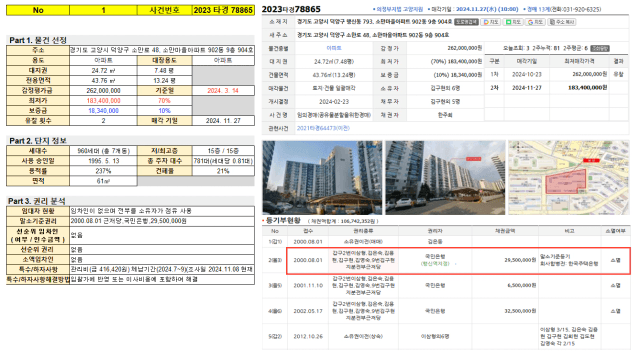Screen dimensions: 640x360
Task: Click the dark search button after the address
Action: (x=466, y=22)
